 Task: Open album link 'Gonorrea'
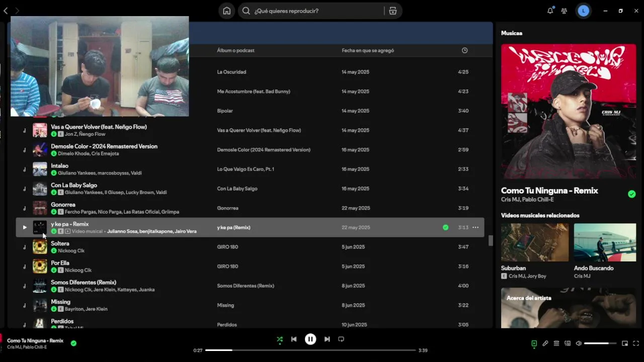(x=227, y=208)
